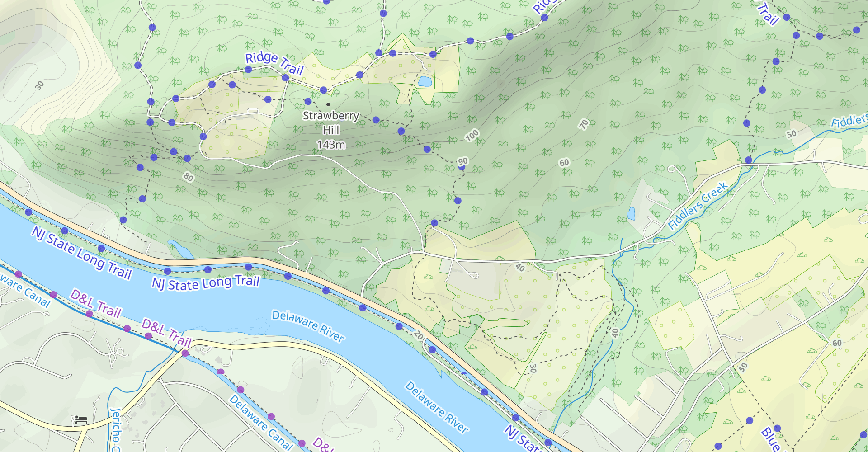Screen dimensions: 868x452
Task: Click the Jericho Creek label
Action: [116, 429]
